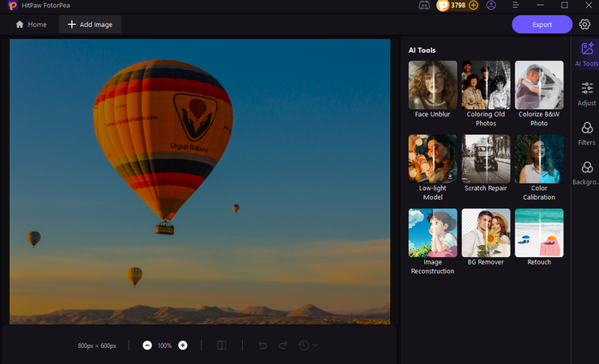Switch to the Adjust tab
Viewport: 599px width, 364px height.
[x=587, y=93]
